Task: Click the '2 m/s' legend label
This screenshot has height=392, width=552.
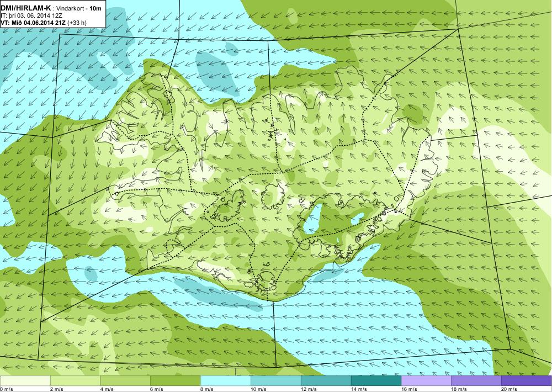Action: point(57,389)
